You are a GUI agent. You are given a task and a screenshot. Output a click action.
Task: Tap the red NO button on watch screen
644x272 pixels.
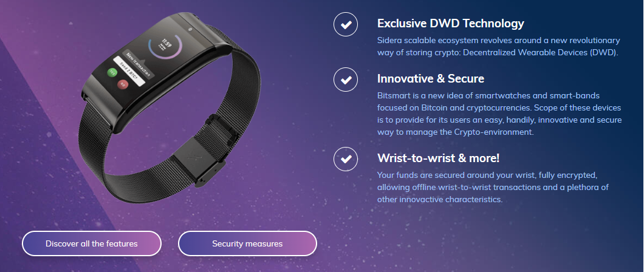122,84
